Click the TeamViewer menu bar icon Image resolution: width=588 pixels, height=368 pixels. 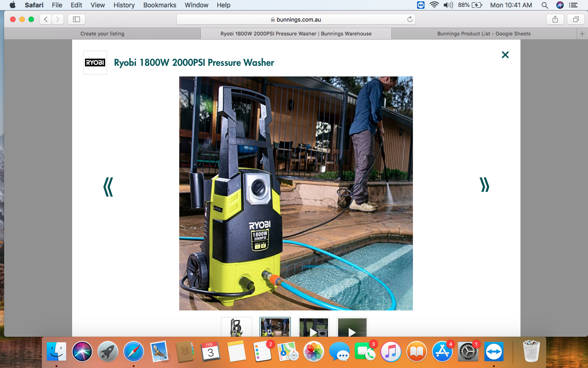(x=421, y=5)
